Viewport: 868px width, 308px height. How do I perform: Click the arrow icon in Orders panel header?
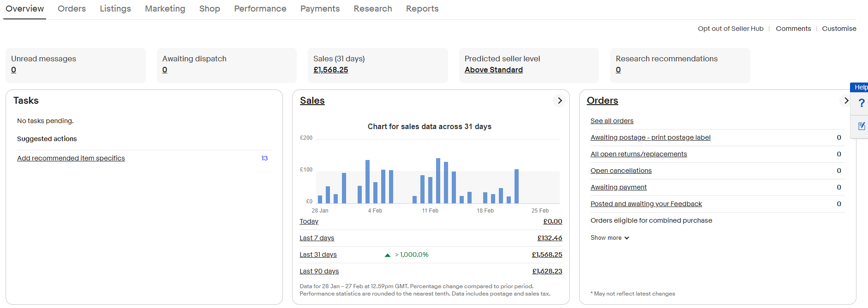[x=846, y=101]
